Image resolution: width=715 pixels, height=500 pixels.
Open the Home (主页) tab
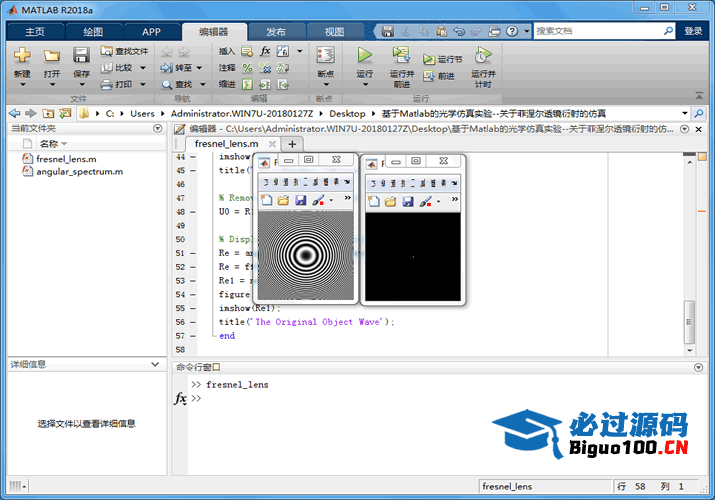point(35,31)
